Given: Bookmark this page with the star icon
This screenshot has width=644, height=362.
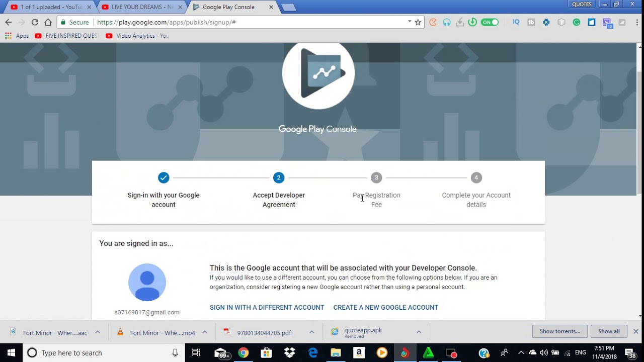Looking at the screenshot, I should tap(418, 22).
